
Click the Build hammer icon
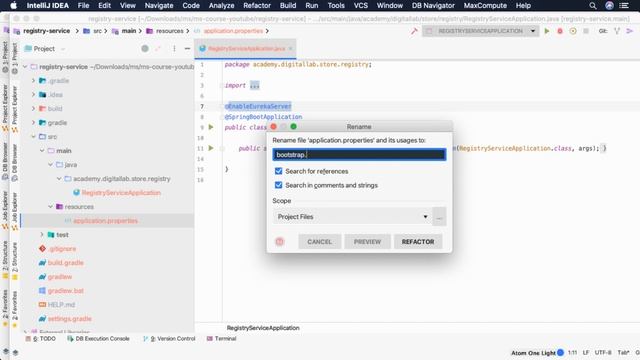pyautogui.click(x=414, y=31)
